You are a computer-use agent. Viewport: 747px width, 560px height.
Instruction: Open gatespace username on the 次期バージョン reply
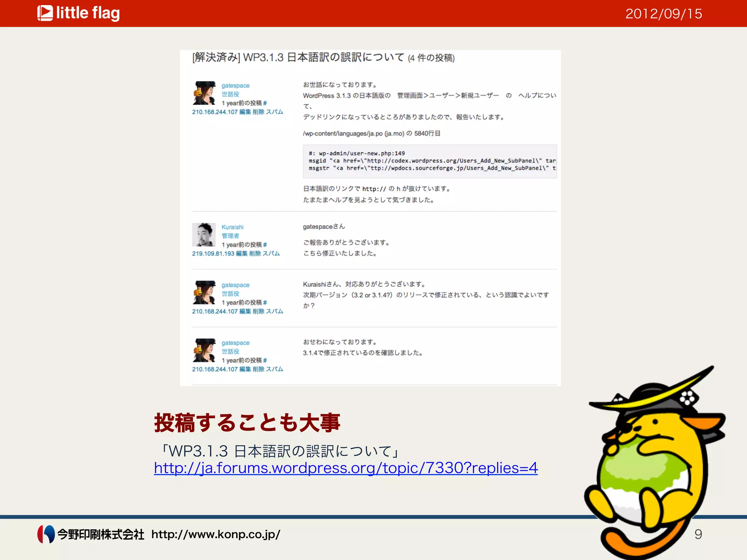236,285
